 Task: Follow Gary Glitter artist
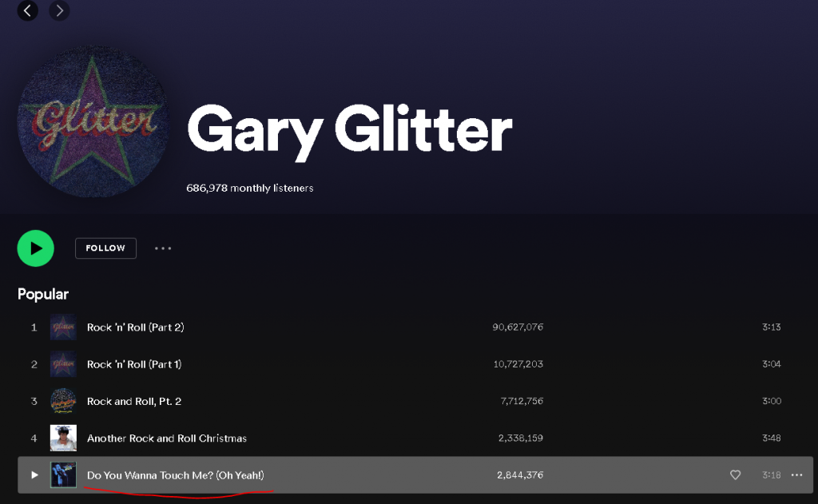[105, 248]
